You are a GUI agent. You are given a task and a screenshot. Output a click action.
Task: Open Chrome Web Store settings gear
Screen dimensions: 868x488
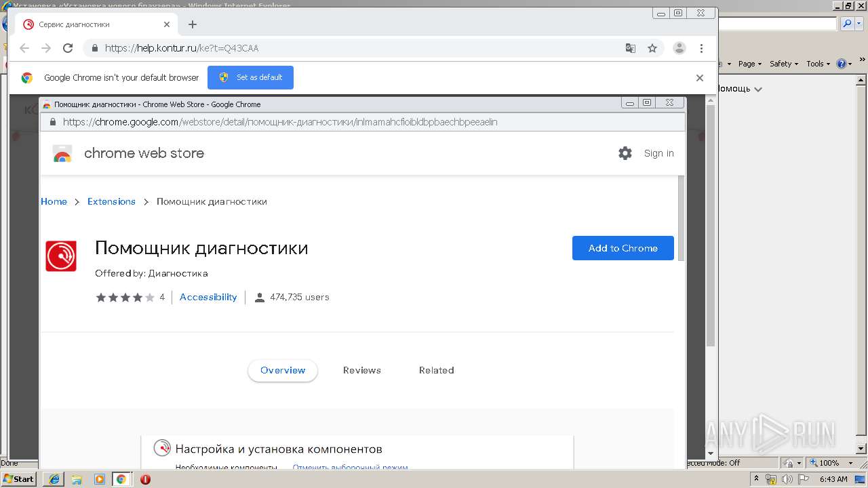coord(625,153)
